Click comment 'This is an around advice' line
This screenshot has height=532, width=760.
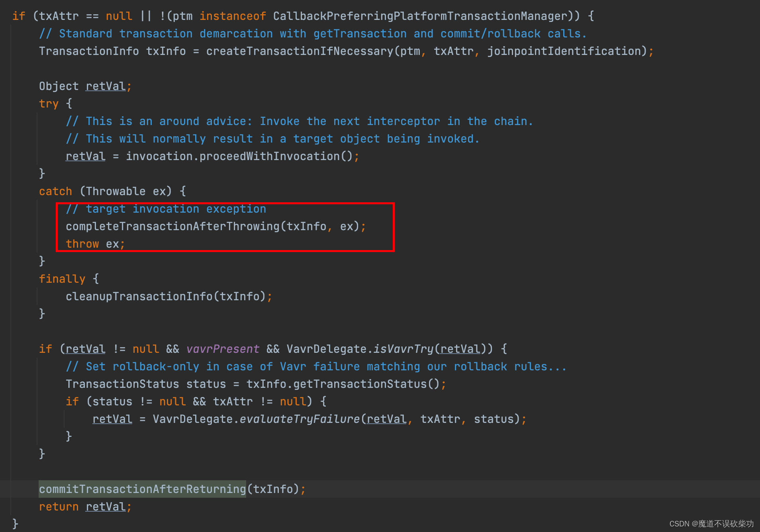(300, 121)
